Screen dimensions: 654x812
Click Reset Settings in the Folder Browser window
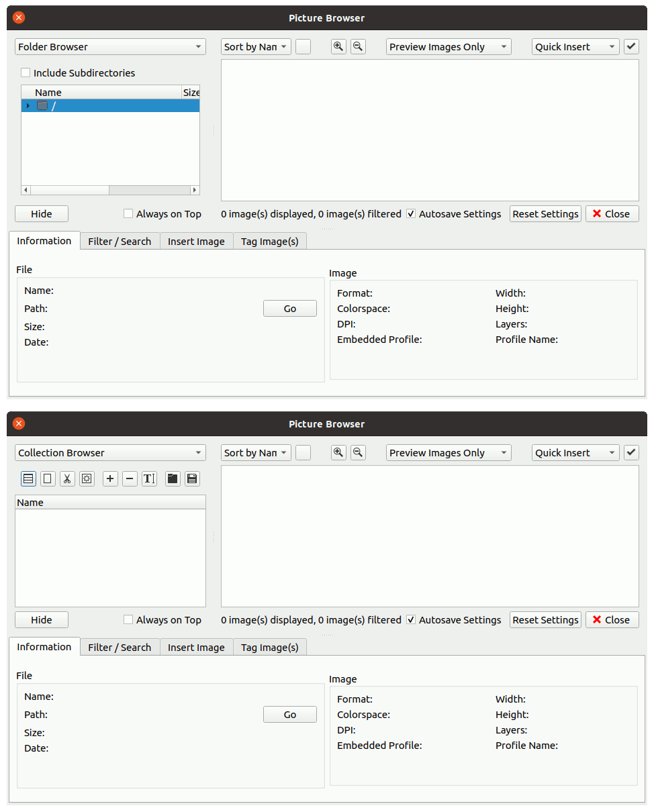pyautogui.click(x=545, y=213)
